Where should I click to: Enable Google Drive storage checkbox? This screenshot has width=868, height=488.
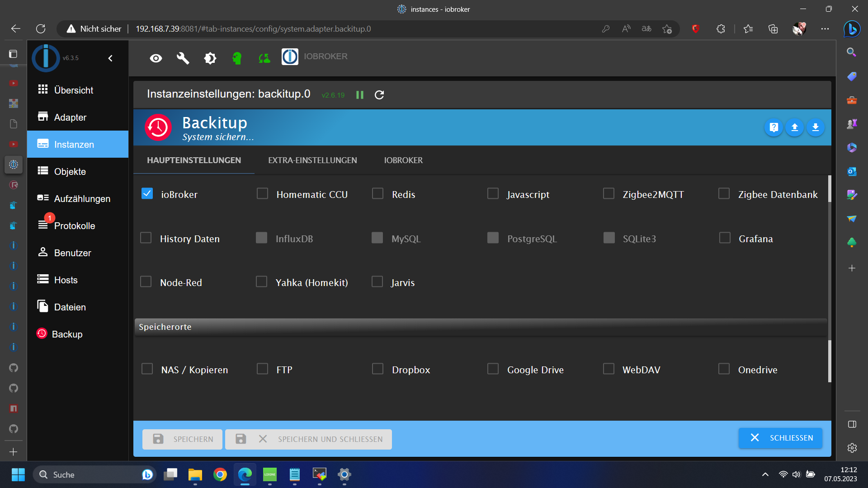(493, 369)
